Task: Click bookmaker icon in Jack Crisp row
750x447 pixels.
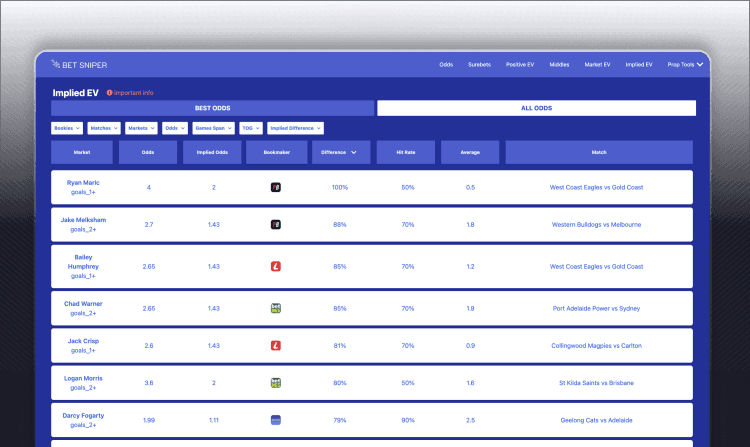Action: (276, 346)
